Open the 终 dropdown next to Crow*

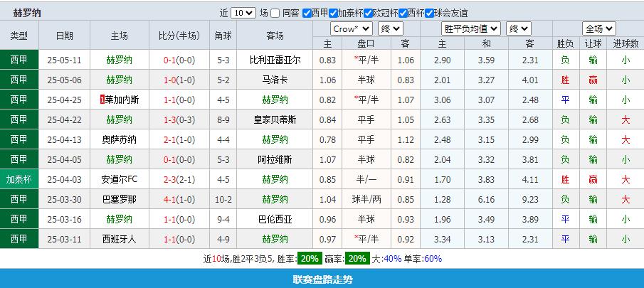tap(390, 28)
